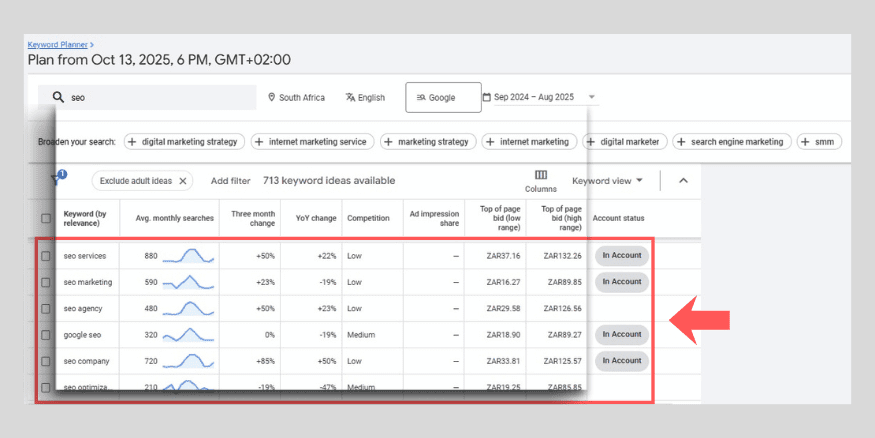Open the date range dropdown arrow
Viewport: 875px width, 438px height.
point(593,98)
